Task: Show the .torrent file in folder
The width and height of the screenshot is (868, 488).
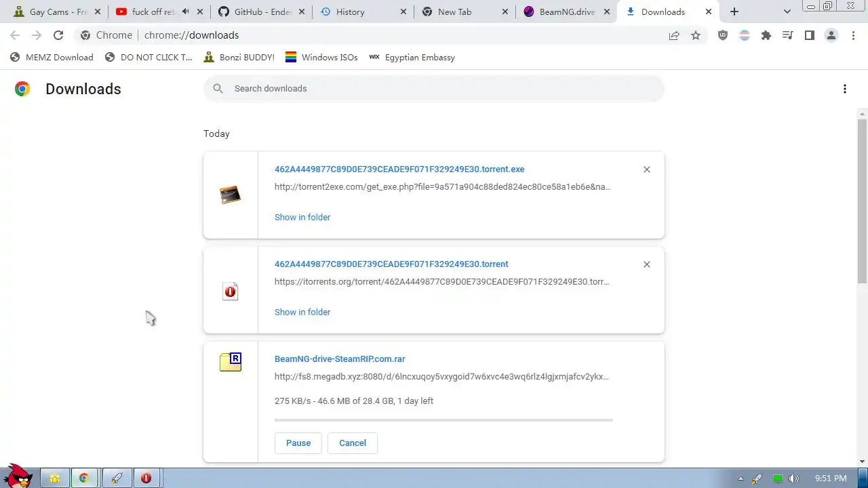Action: click(x=302, y=312)
